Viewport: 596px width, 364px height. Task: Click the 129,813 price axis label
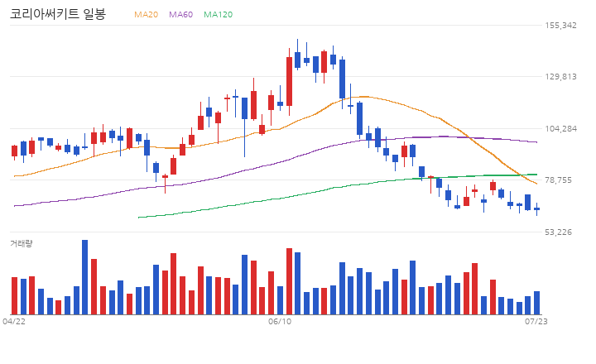pos(560,77)
